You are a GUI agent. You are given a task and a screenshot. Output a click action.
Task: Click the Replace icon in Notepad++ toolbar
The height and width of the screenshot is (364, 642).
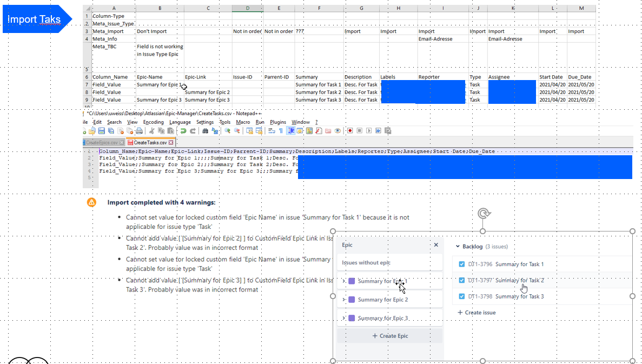point(215,131)
